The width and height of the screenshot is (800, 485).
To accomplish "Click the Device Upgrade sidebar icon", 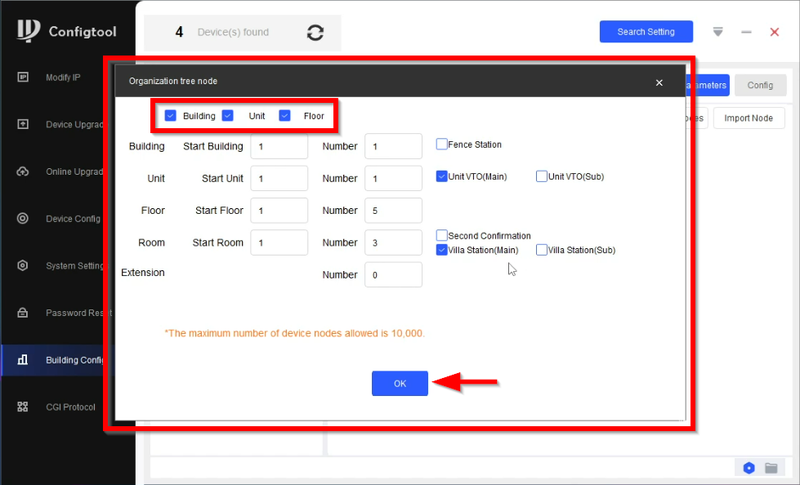I will pyautogui.click(x=22, y=124).
